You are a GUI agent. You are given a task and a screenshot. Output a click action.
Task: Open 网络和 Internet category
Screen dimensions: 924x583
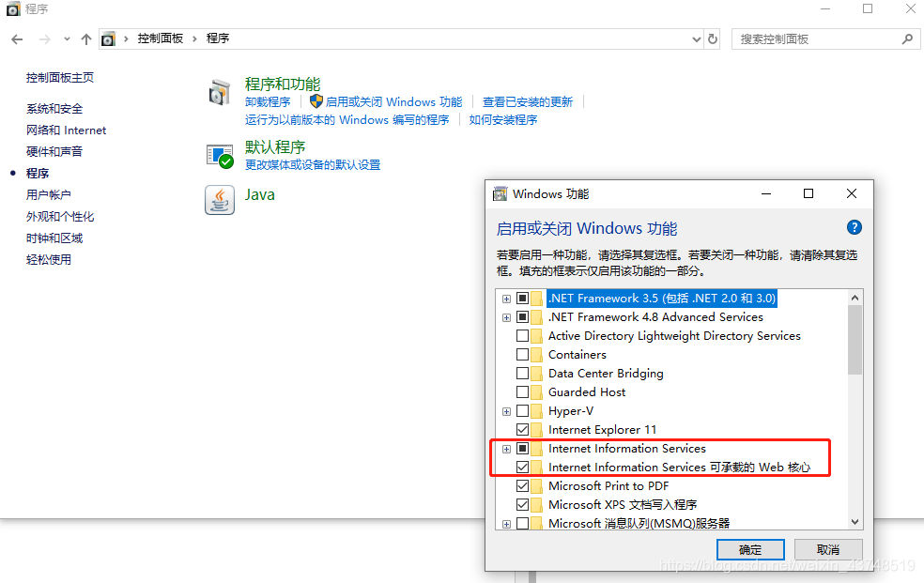66,130
